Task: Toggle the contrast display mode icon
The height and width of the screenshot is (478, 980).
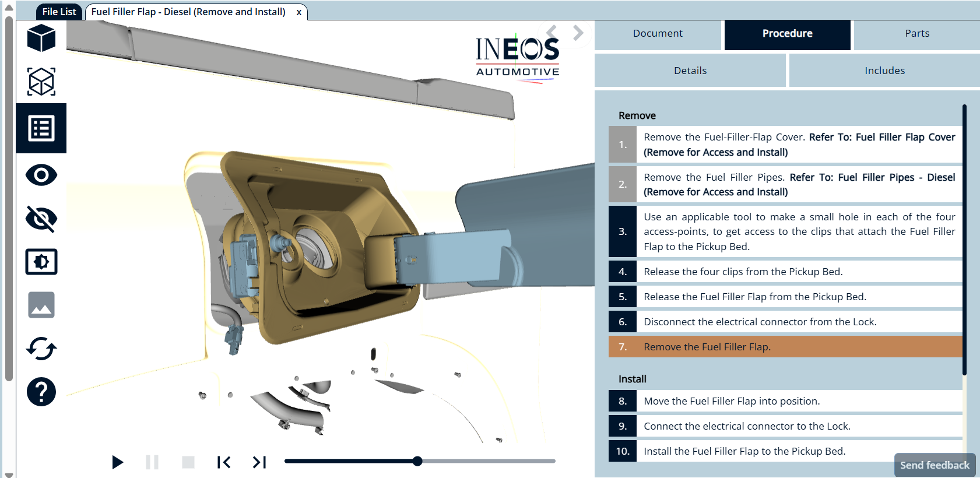Action: (41, 262)
